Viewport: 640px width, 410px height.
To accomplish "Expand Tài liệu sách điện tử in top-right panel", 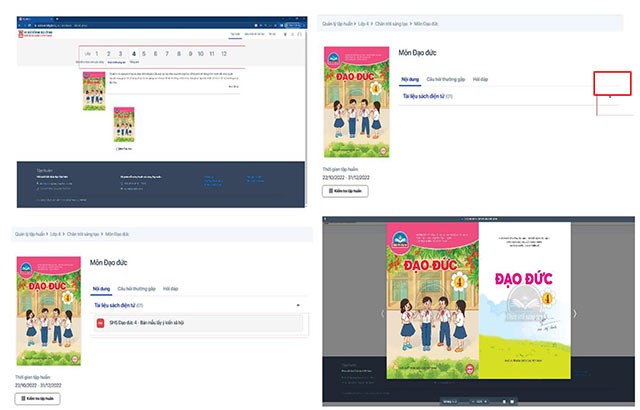I will pyautogui.click(x=610, y=96).
